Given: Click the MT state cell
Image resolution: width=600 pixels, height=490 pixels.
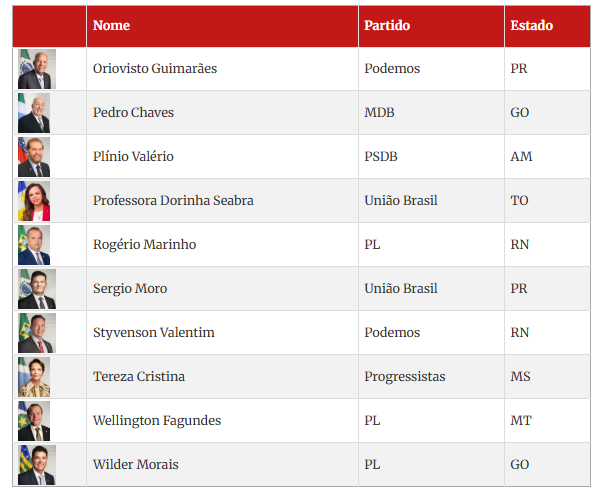Looking at the screenshot, I should pyautogui.click(x=520, y=421).
